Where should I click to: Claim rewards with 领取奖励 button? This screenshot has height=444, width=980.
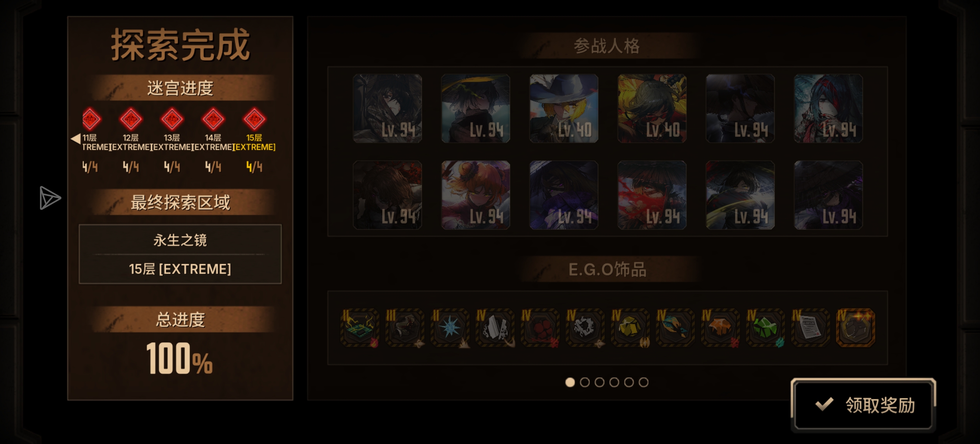(x=863, y=405)
